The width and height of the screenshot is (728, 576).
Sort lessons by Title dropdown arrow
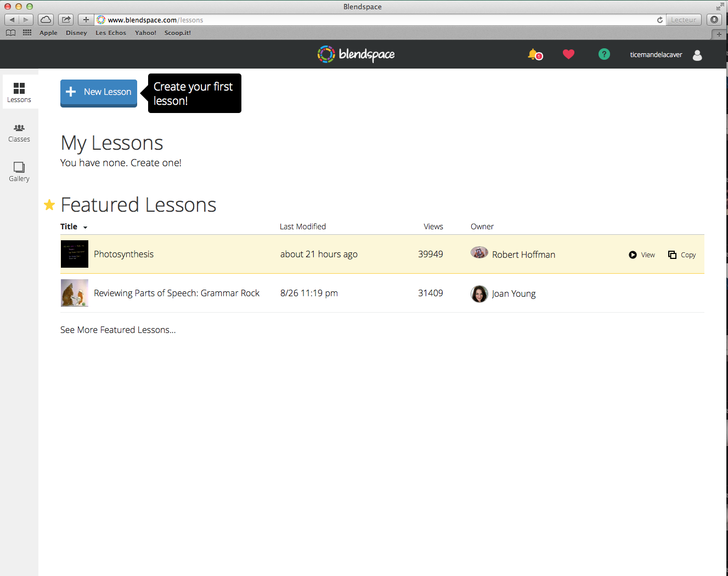pos(85,227)
